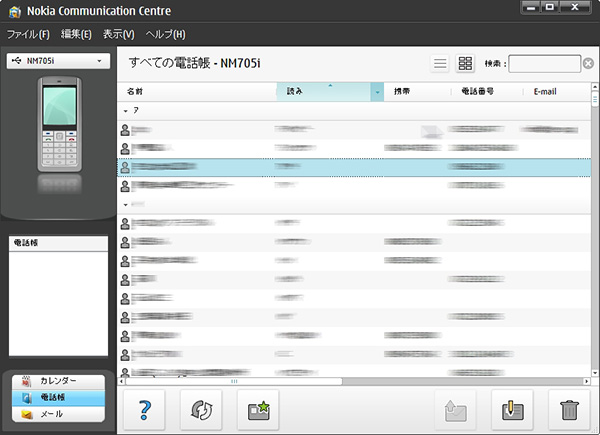Open the ヘルプ(H) menu
Screen dimensions: 600x435
165,34
